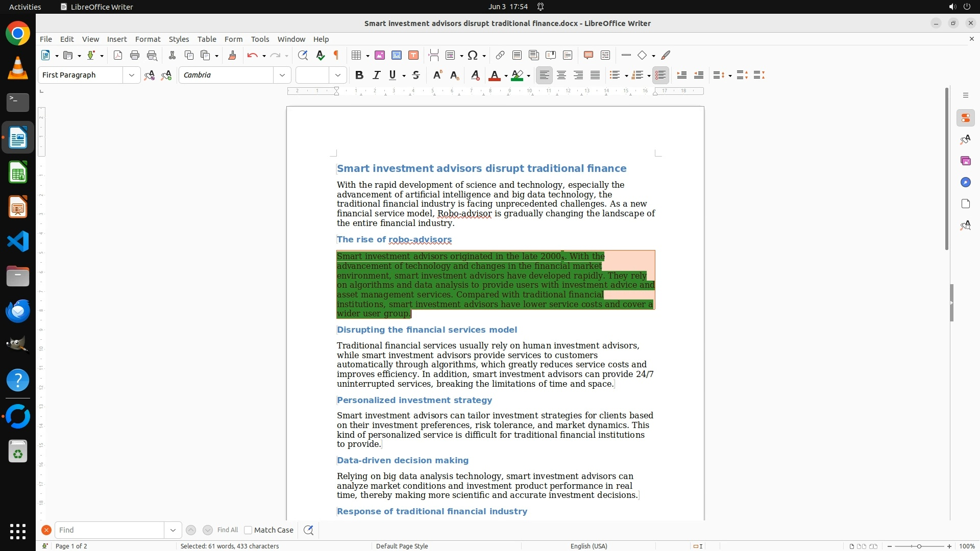This screenshot has width=980, height=551.
Task: Open the Cambria font name dropdown
Action: 282,75
